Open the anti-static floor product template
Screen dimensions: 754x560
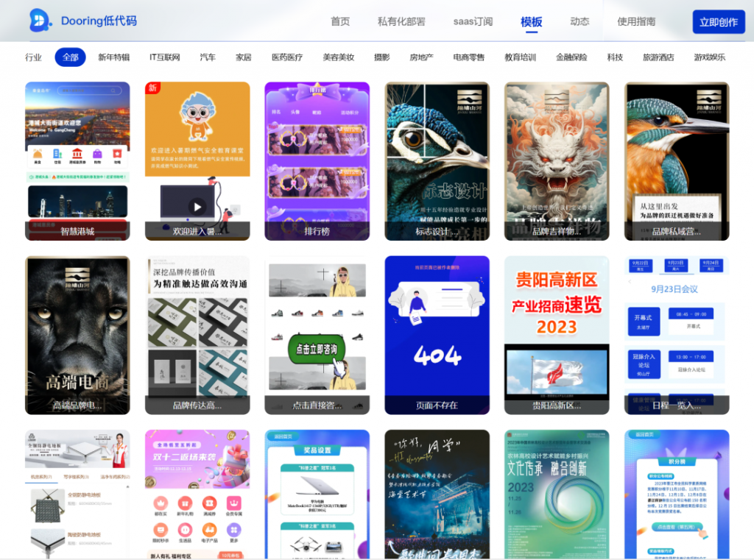coord(77,495)
